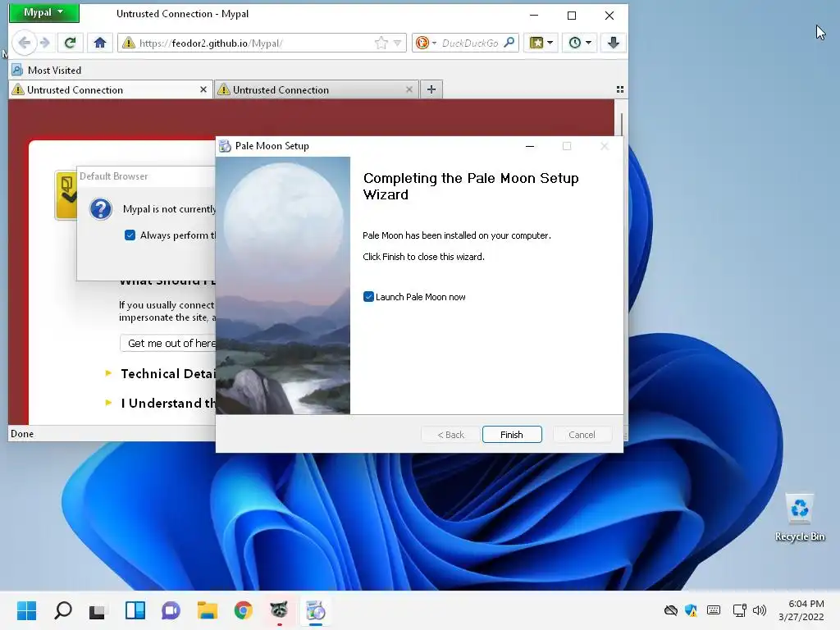Open the clock showing 6:04 PM

pos(801,610)
